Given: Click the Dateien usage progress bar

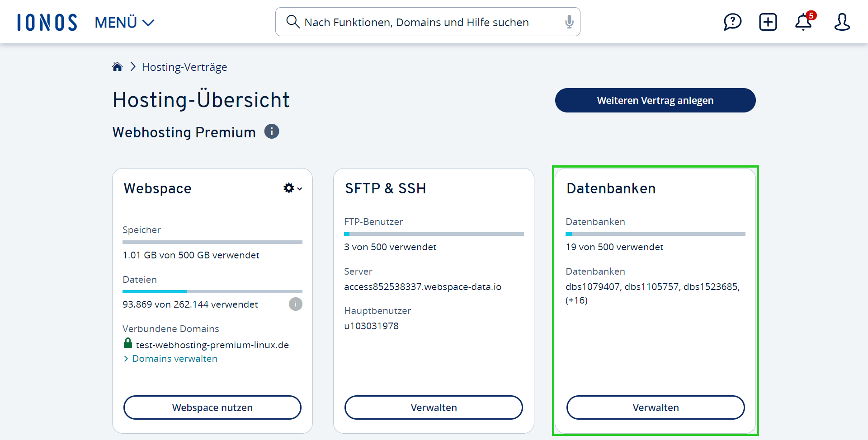Looking at the screenshot, I should [x=212, y=291].
